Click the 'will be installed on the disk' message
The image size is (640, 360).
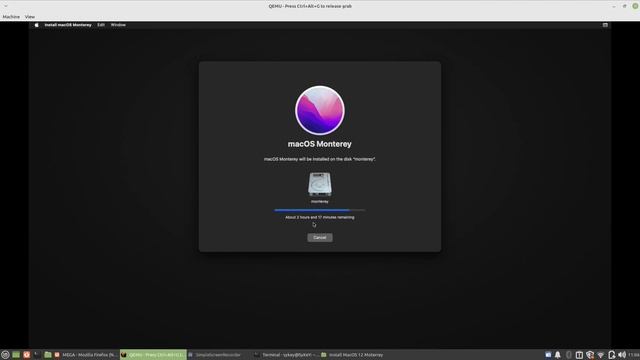320,159
